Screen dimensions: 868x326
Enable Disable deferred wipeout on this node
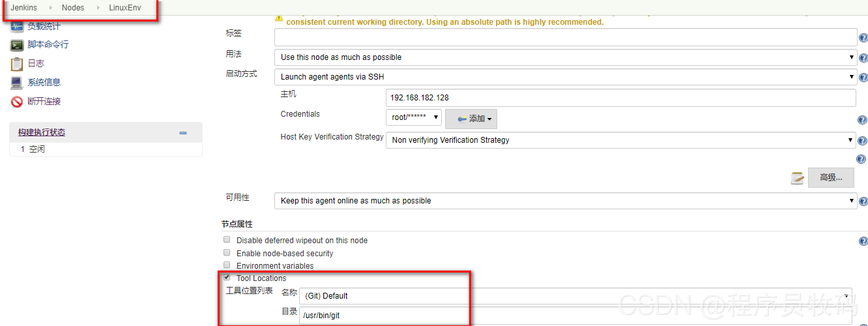tap(227, 240)
